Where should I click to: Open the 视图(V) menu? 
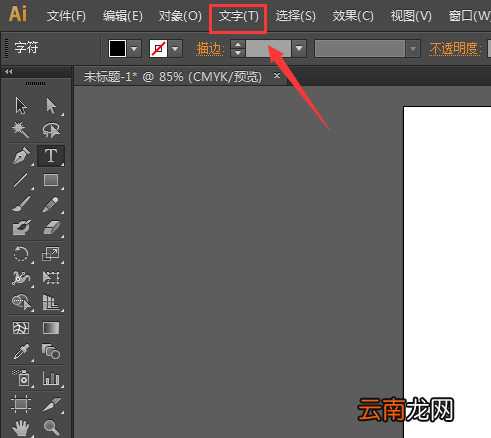coord(411,16)
